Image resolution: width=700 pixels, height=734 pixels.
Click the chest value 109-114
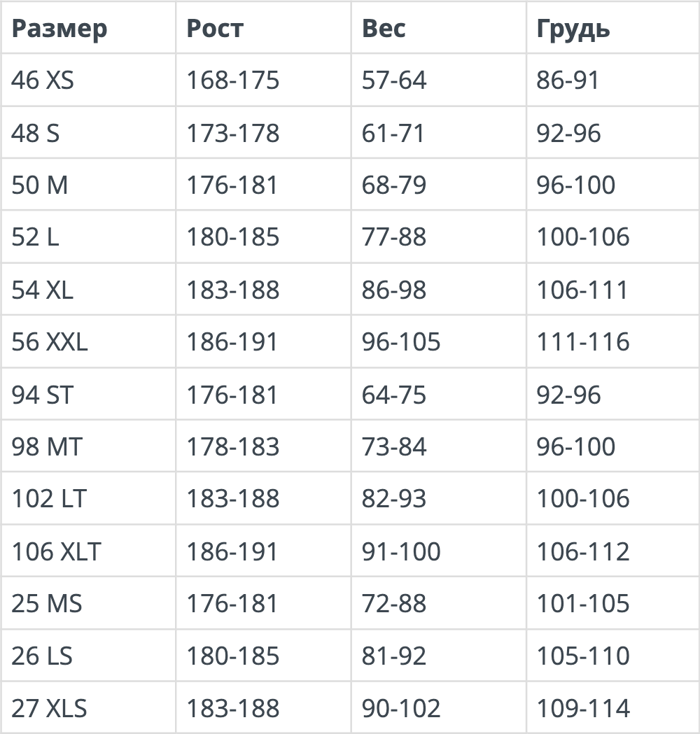[x=583, y=708]
